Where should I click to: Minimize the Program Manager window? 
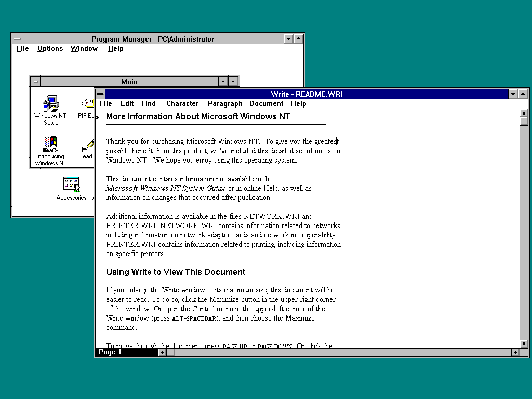(288, 38)
